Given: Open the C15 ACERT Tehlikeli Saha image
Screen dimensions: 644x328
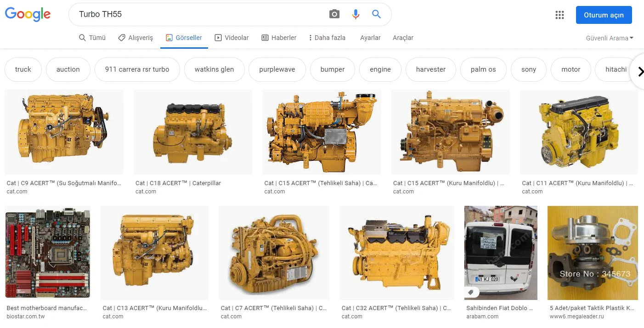Looking at the screenshot, I should tap(322, 132).
